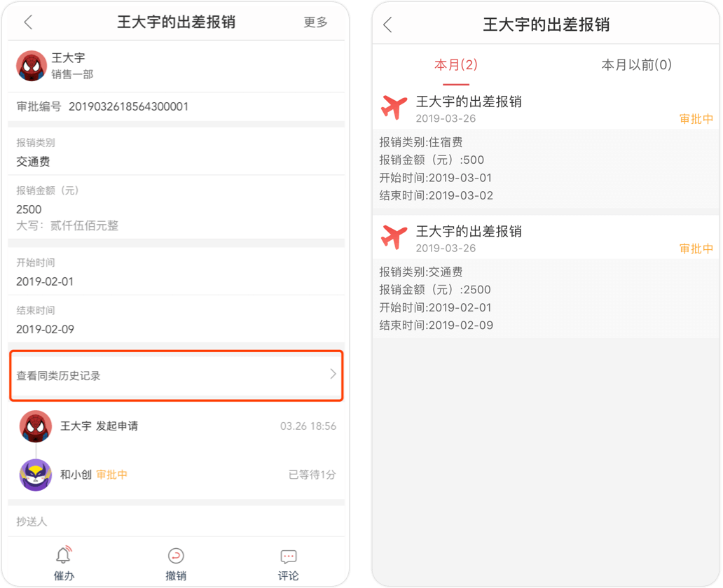Open the 更多 menu
Image resolution: width=723 pixels, height=588 pixels.
pyautogui.click(x=315, y=22)
